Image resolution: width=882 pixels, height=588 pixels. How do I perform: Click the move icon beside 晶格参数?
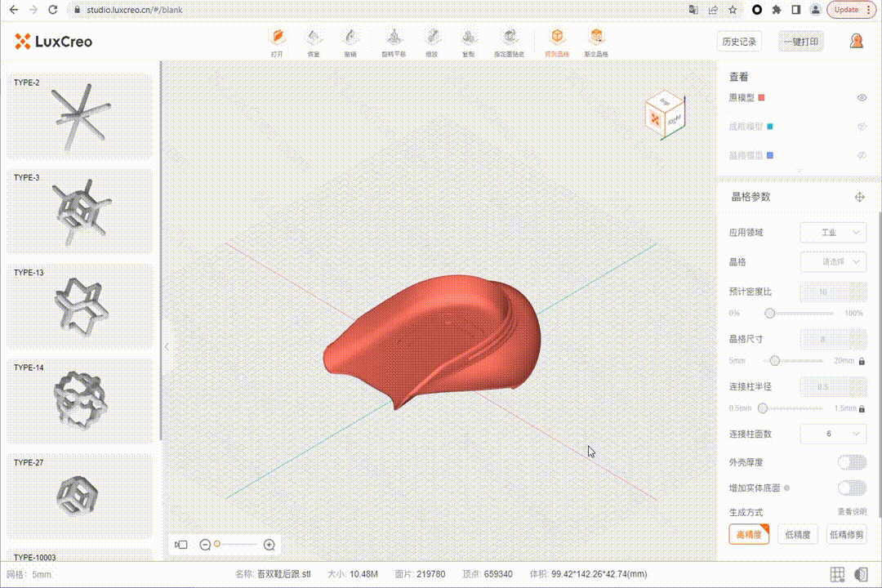[x=859, y=197]
